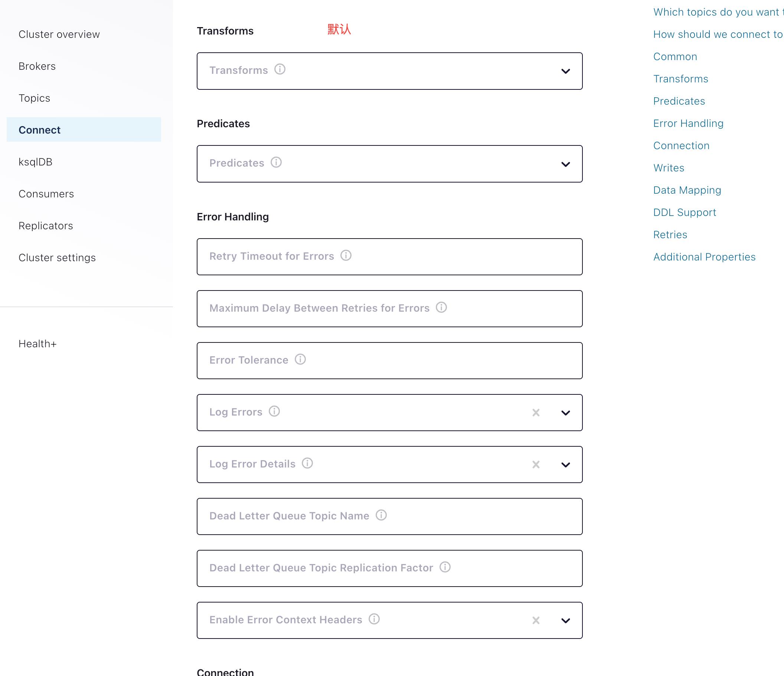Click the Error Tolerance info icon
Image resolution: width=784 pixels, height=676 pixels.
coord(300,359)
